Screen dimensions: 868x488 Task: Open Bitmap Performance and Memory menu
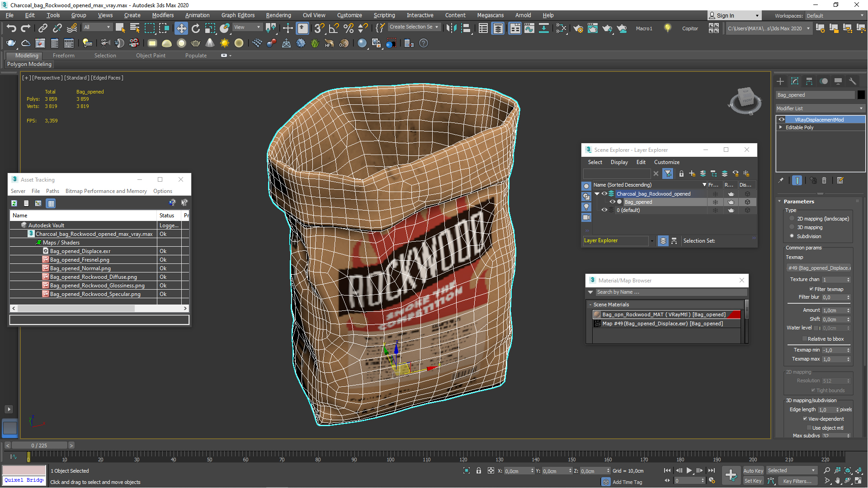106,191
